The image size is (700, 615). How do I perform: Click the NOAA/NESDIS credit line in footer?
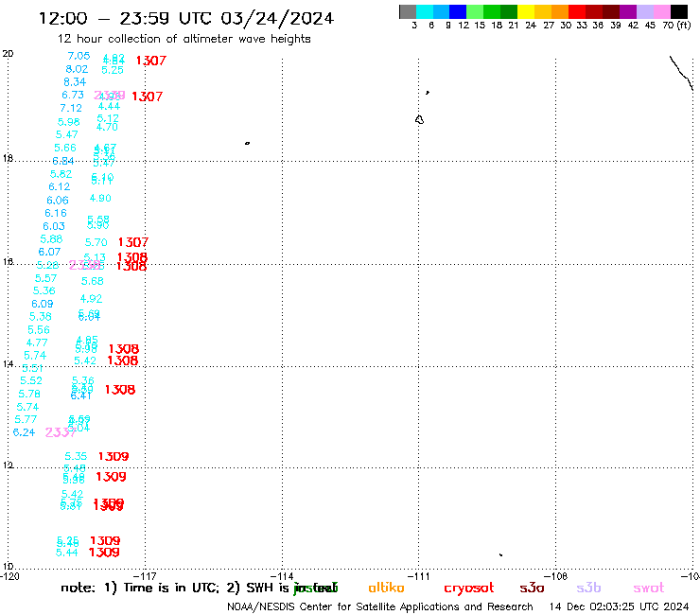pos(380,607)
